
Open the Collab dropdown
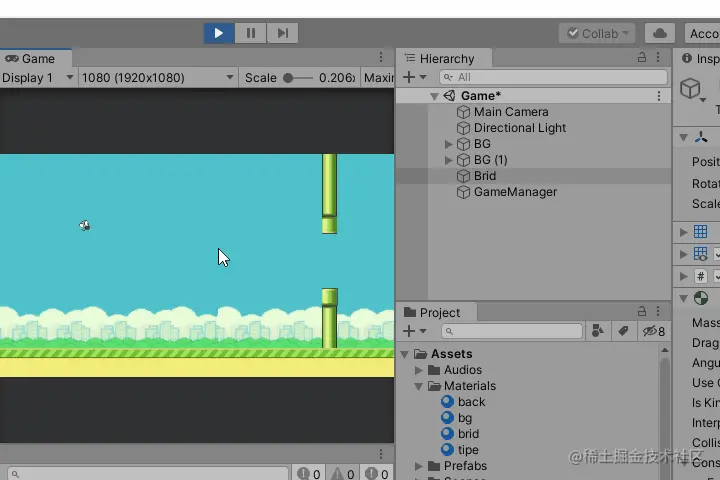click(x=597, y=34)
